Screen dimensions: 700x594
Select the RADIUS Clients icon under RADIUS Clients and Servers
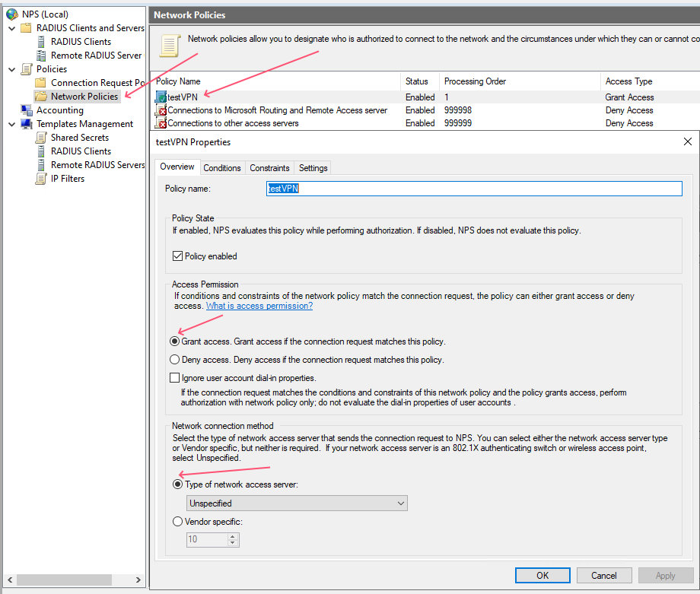point(42,42)
